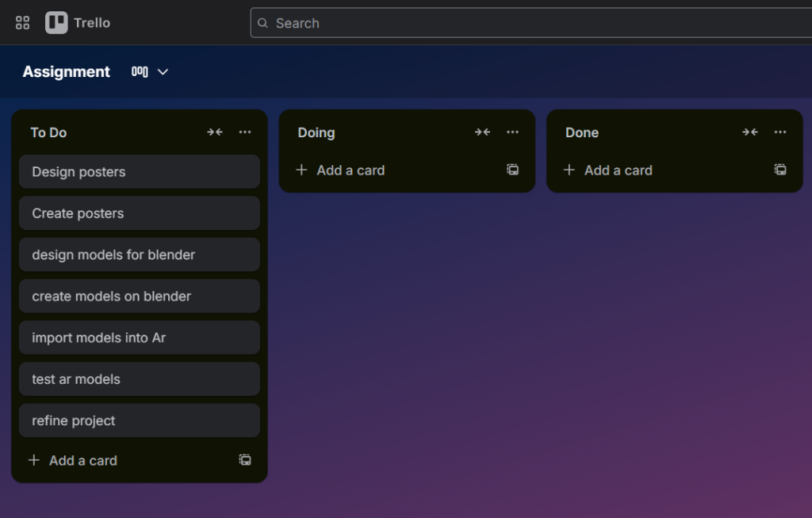Click the Trello logo icon
The width and height of the screenshot is (812, 518).
[56, 23]
